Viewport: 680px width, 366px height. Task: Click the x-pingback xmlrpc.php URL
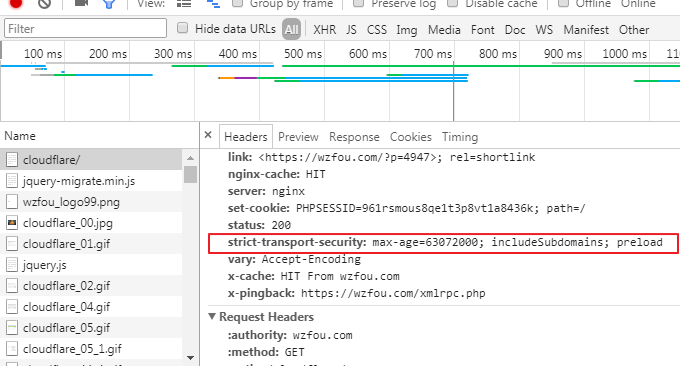pos(393,293)
